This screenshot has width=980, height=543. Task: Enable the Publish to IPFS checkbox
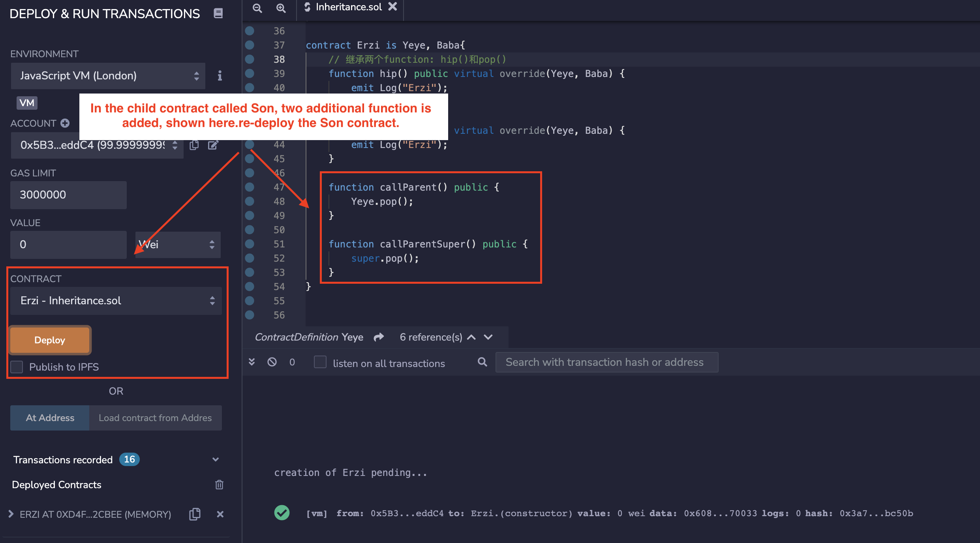[17, 367]
